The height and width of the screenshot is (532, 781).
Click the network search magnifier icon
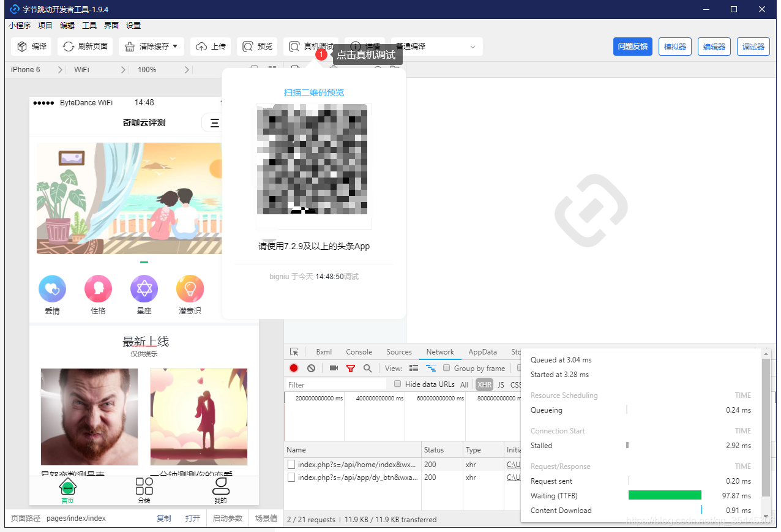(367, 368)
